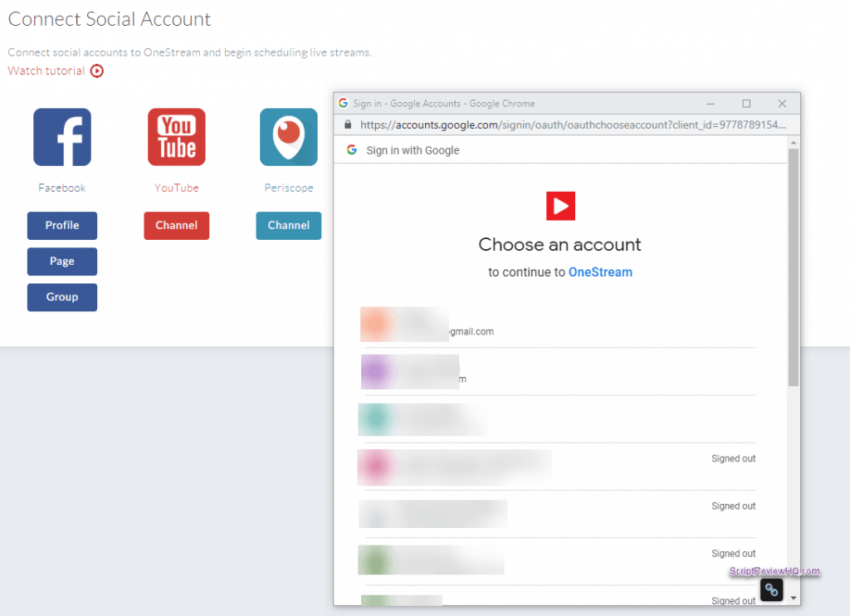Image resolution: width=850 pixels, height=616 pixels.
Task: Minimize the Google sign-in popup window
Action: (711, 104)
